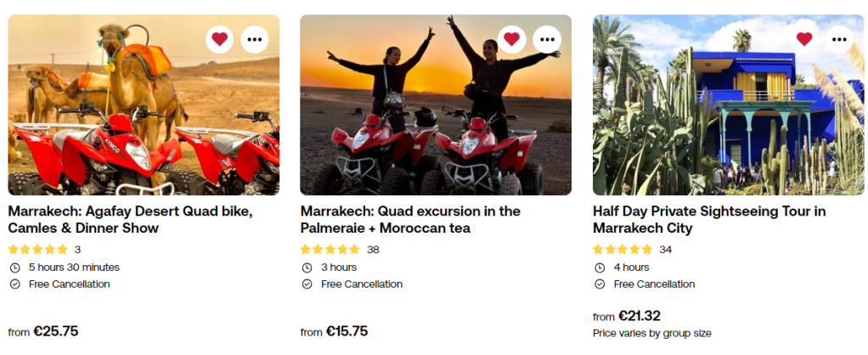Click clock icon beside 4 hours duration

point(599,268)
